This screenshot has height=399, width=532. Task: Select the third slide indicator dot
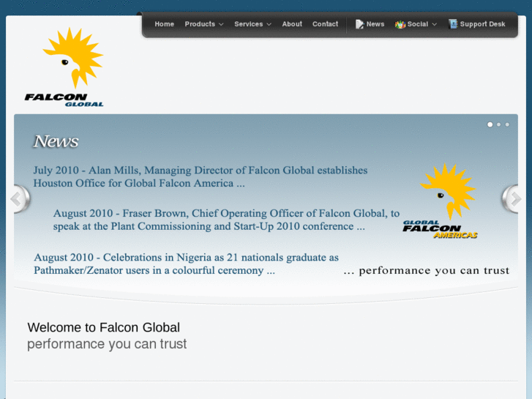507,124
